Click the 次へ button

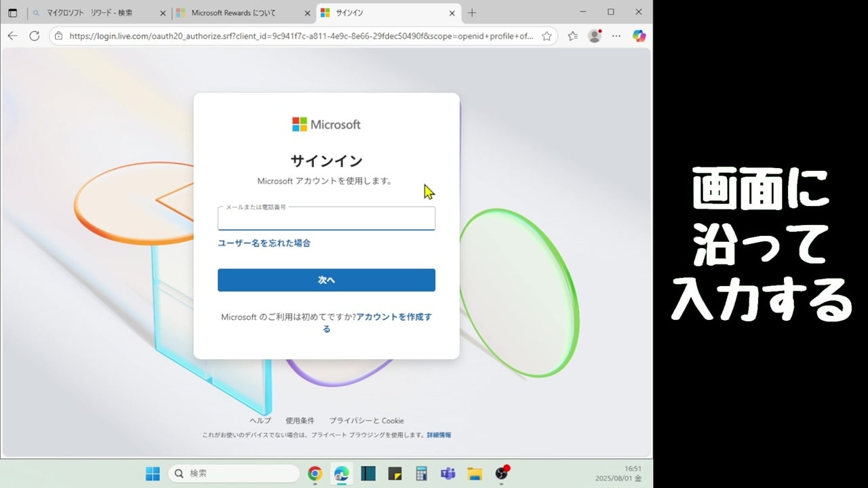point(326,280)
